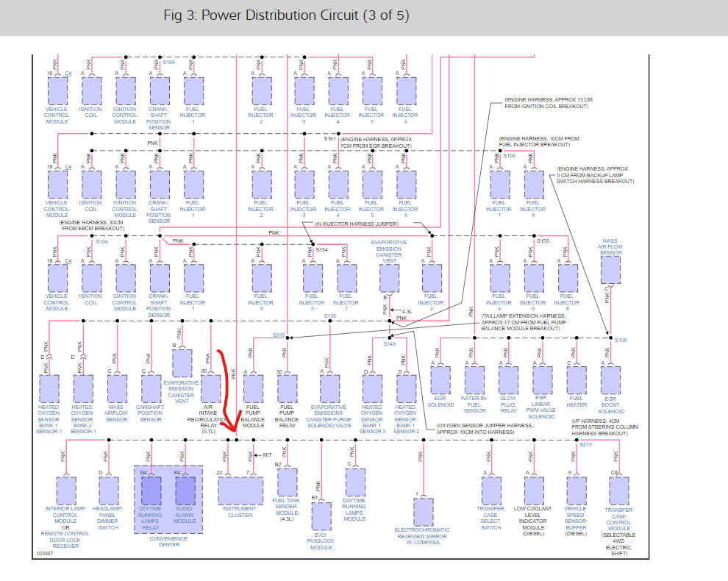This screenshot has width=728, height=581.
Task: Click the Fuel Injector 8 label in second row
Action: tap(532, 209)
